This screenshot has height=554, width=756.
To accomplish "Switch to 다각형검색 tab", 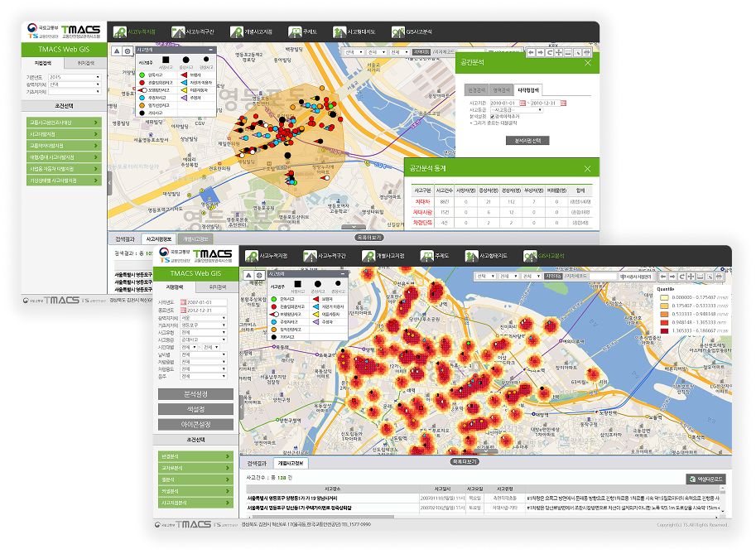I will (x=528, y=89).
